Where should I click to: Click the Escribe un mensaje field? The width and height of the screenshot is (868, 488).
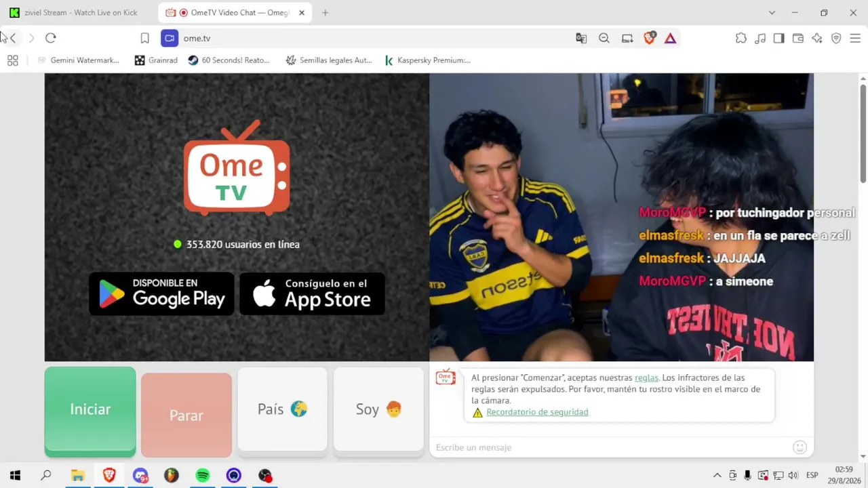click(x=610, y=447)
